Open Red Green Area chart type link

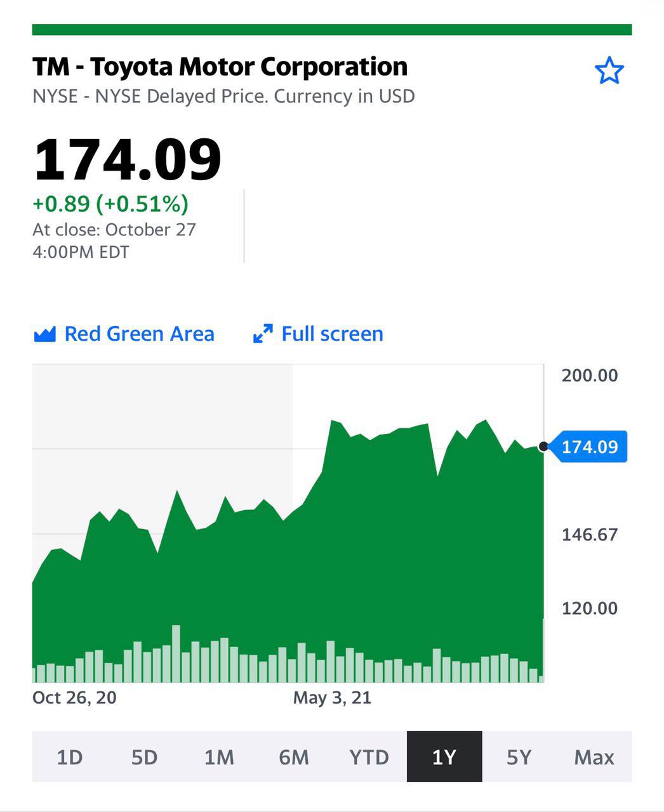coord(124,334)
